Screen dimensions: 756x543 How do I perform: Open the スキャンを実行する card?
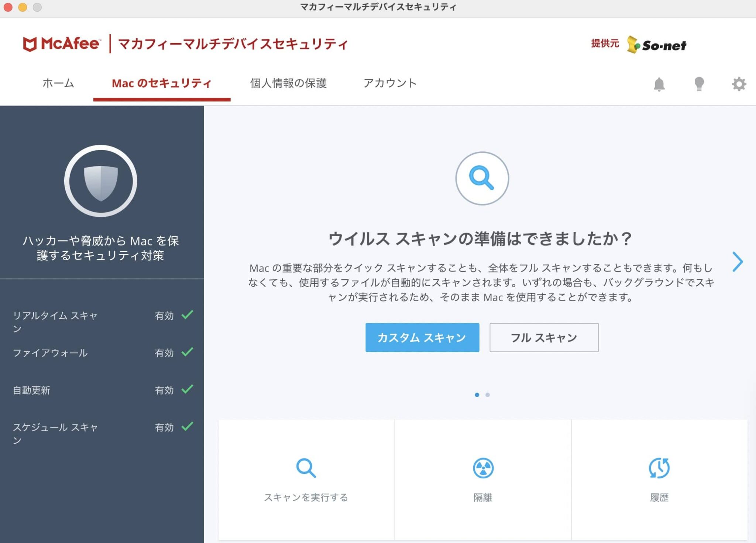[x=306, y=480]
